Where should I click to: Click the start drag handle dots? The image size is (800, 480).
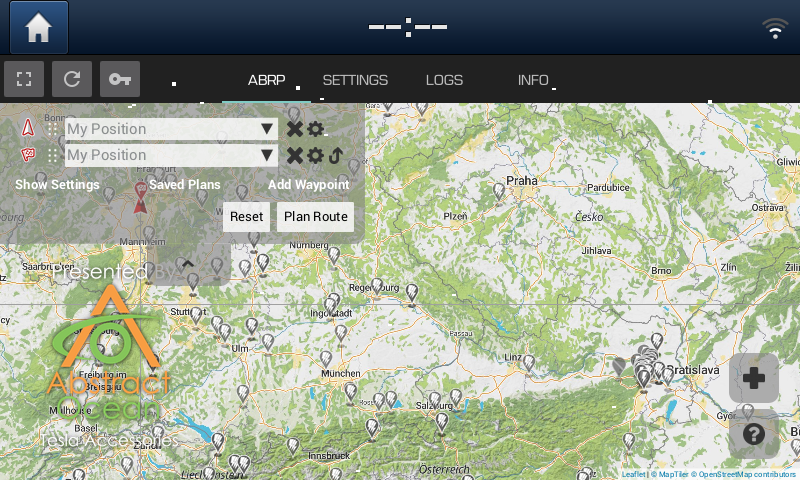click(52, 129)
